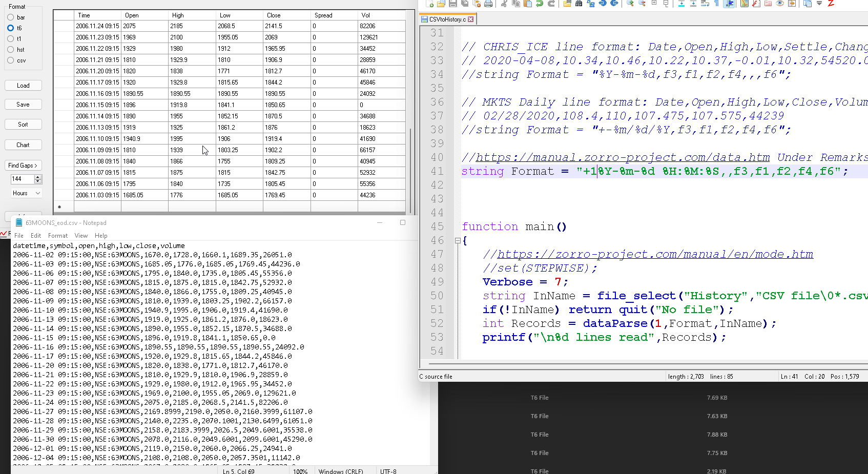Increase the gap value using the spinner
Viewport: 868px width, 474px height.
[37, 177]
